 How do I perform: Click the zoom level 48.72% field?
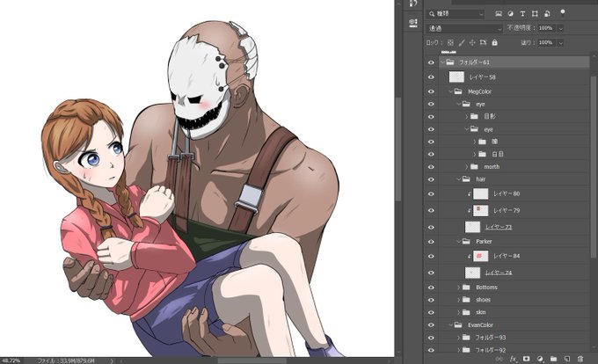11,360
